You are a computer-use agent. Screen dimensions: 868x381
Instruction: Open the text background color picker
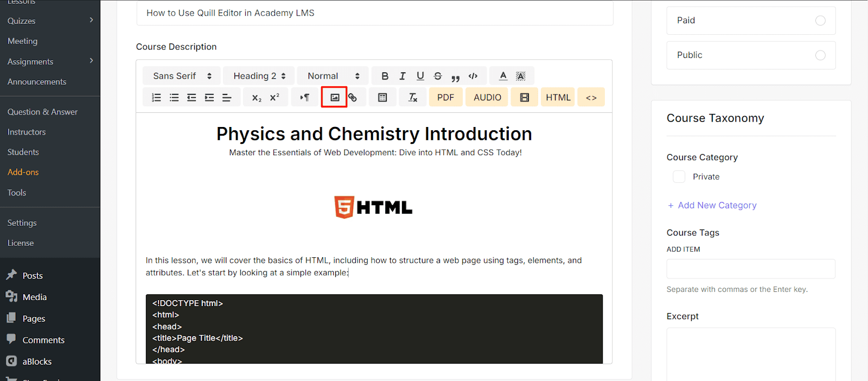pos(521,76)
